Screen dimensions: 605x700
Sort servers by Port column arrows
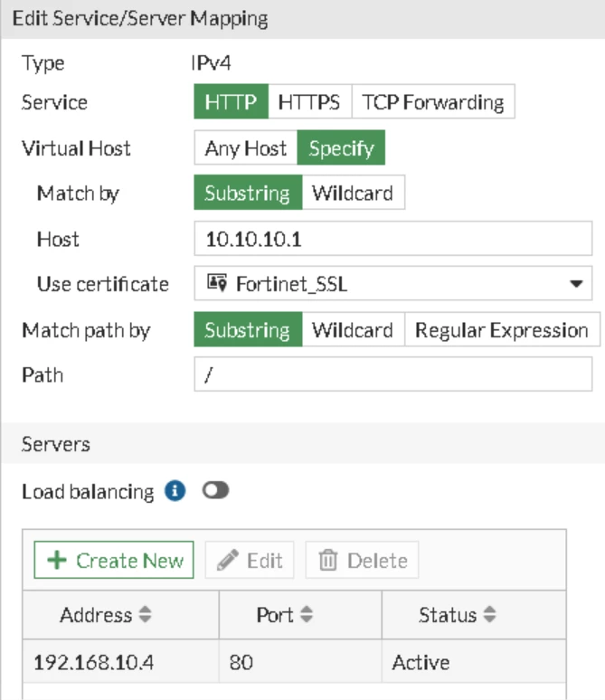(307, 614)
